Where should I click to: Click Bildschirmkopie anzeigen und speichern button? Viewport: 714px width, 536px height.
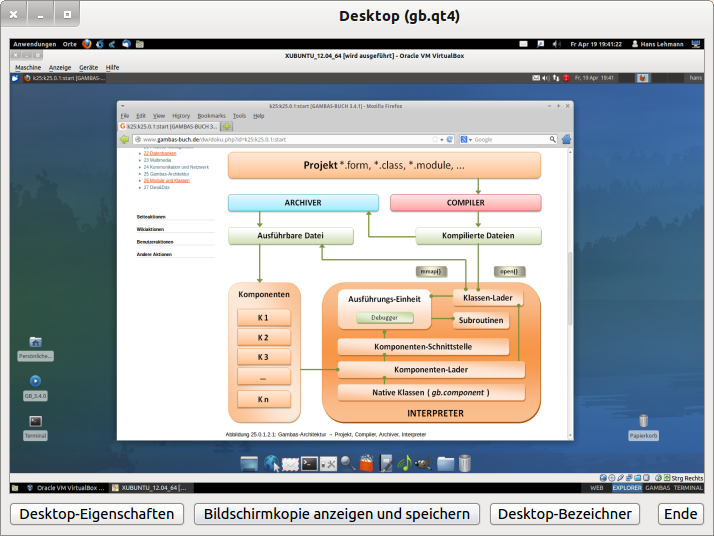(x=337, y=514)
